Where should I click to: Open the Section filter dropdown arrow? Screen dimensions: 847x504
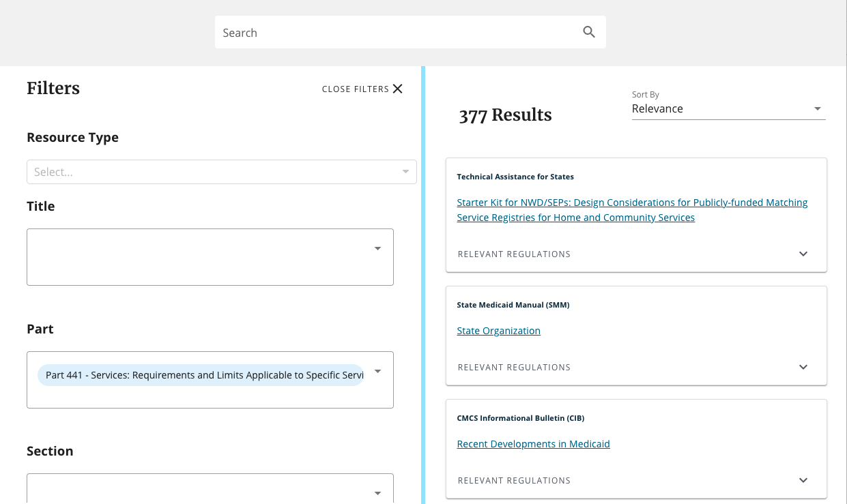pos(377,493)
